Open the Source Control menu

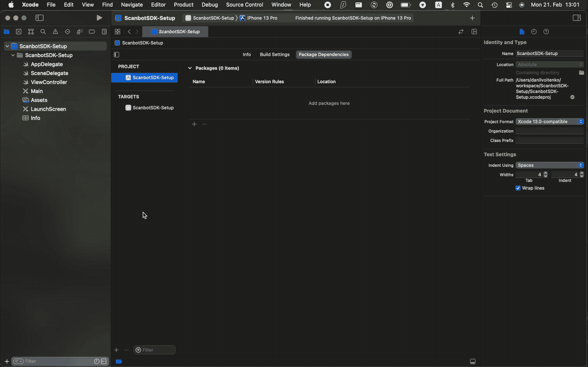click(x=244, y=5)
